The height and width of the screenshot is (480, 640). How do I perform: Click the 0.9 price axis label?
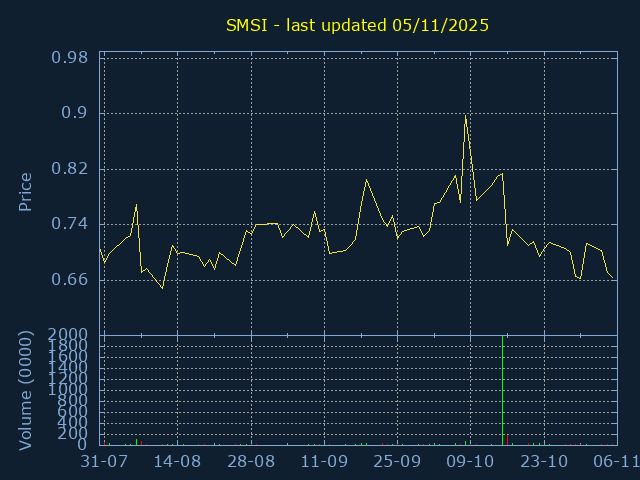pyautogui.click(x=74, y=113)
